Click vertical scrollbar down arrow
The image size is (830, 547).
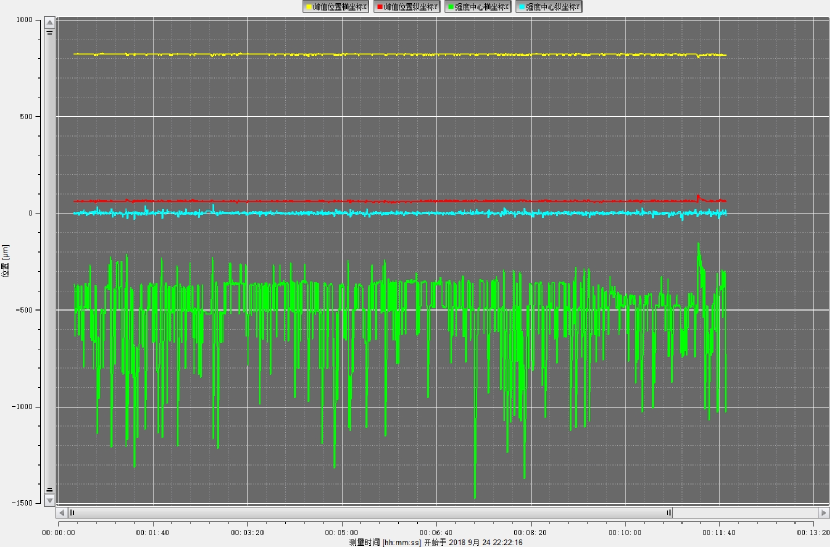tap(49, 500)
